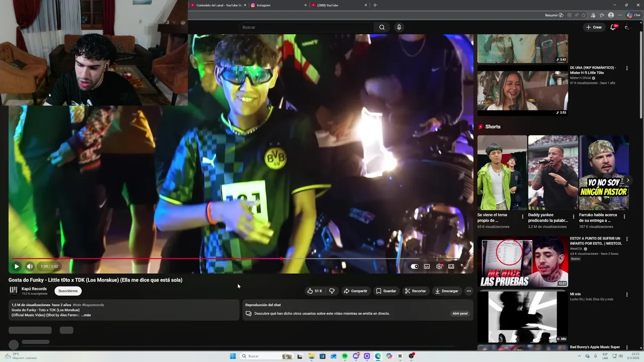Open the Kapú Records channel name link
This screenshot has width=644, height=362.
(34, 289)
